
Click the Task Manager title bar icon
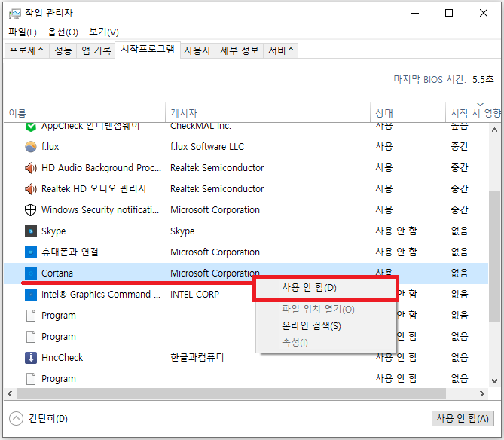15,14
